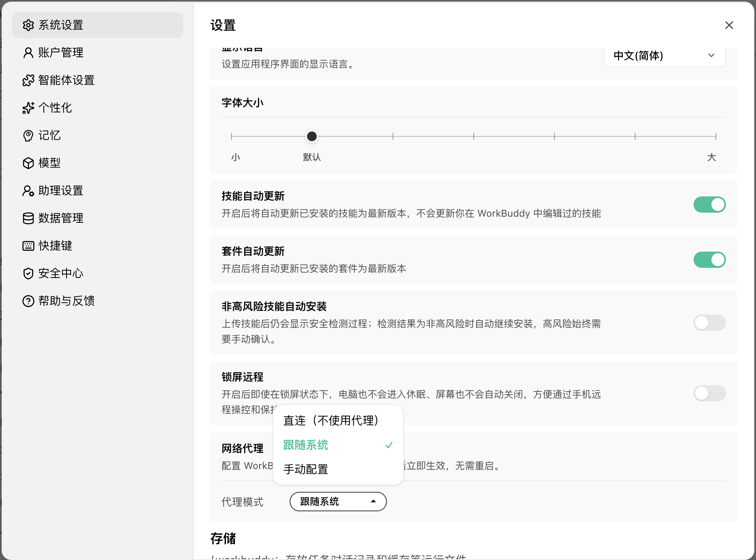The width and height of the screenshot is (756, 560).
Task: Close the 设置 dialog with the X
Action: click(x=729, y=25)
